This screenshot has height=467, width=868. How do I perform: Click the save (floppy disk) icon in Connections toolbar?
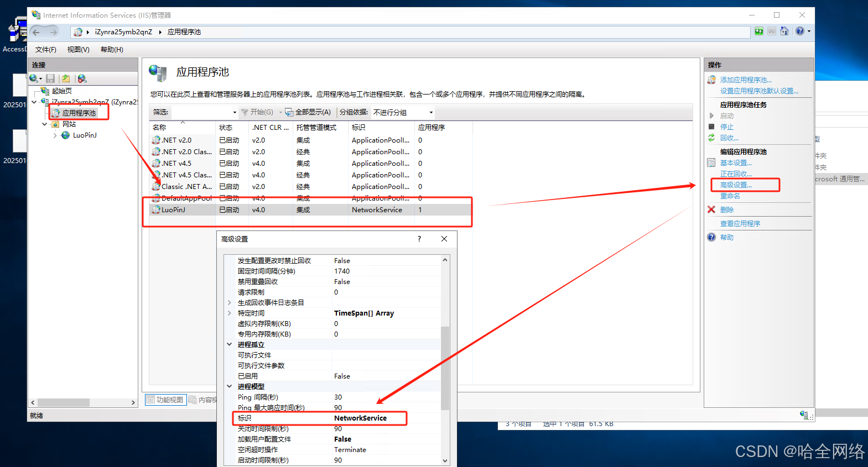[x=50, y=78]
